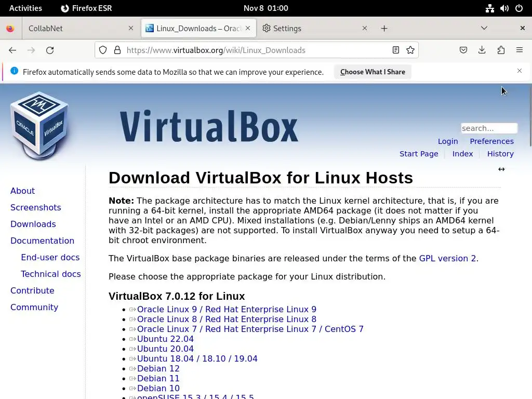Download Oracle Linux 9 / RHEL 9 package
The height and width of the screenshot is (399, 532).
[227, 310]
